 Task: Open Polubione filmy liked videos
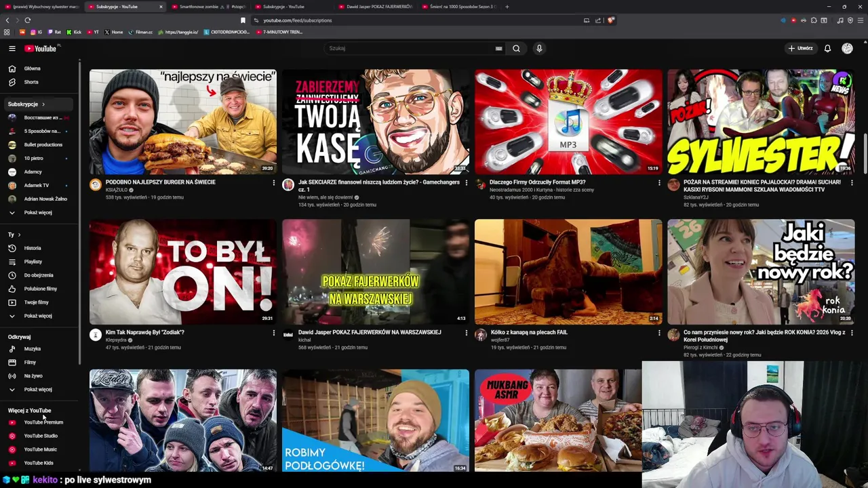click(39, 289)
